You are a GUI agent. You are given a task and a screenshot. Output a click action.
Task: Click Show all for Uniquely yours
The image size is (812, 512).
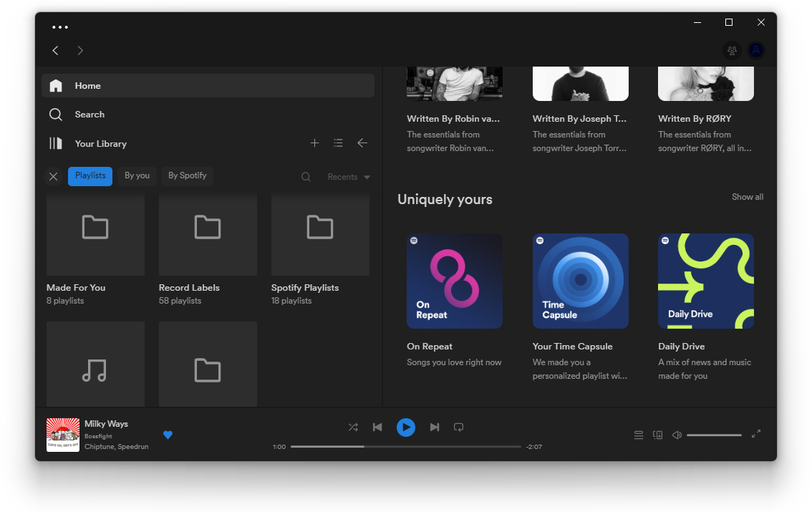coord(748,197)
